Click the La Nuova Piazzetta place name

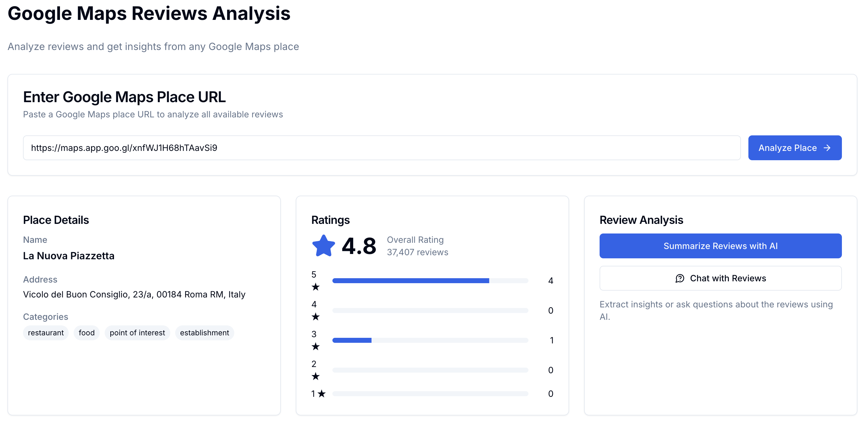[69, 256]
